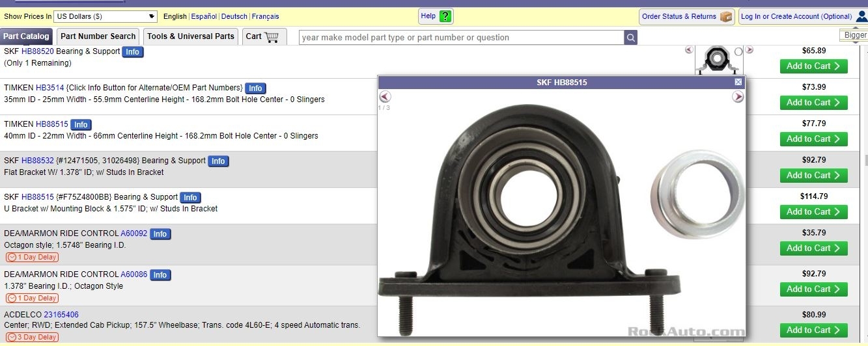The image size is (868, 346).
Task: Open Info for TIMKEN HB88515
Action: [81, 125]
